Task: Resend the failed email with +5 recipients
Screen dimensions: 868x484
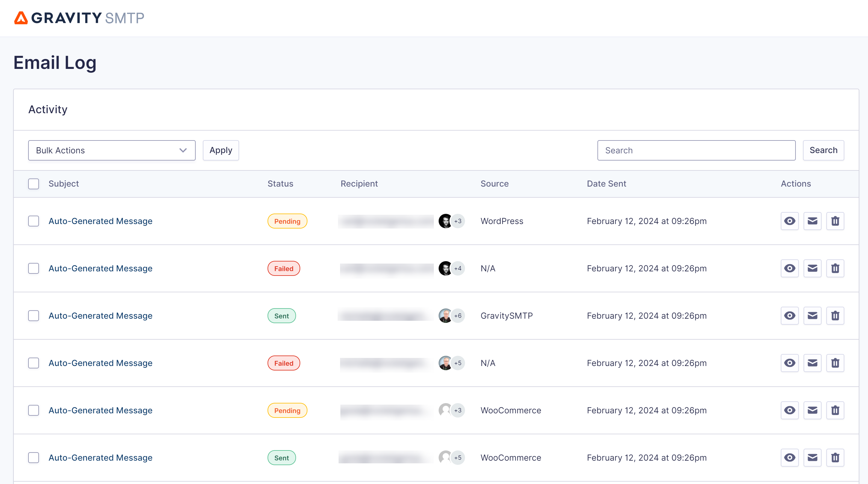Action: click(812, 363)
